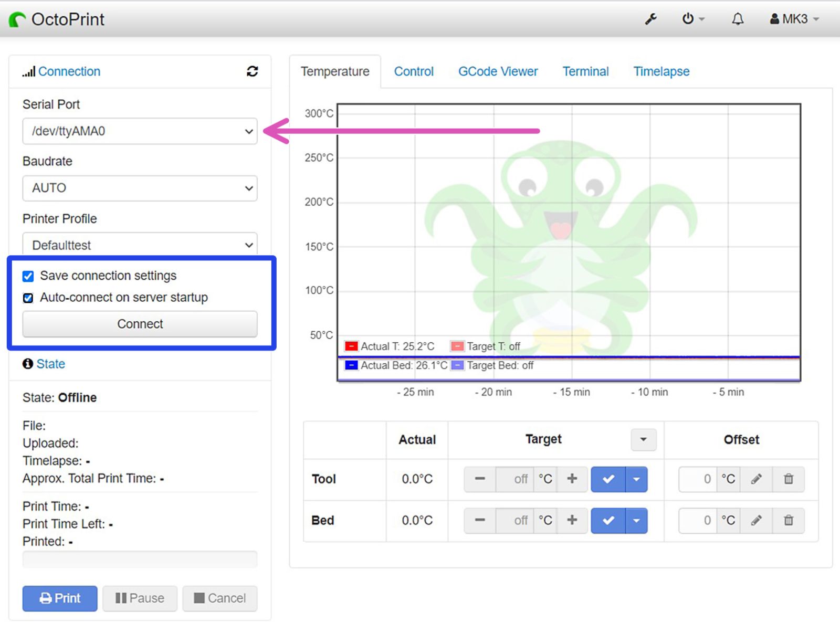Image resolution: width=840 pixels, height=622 pixels.
Task: Start printing with the Print button
Action: 60,598
